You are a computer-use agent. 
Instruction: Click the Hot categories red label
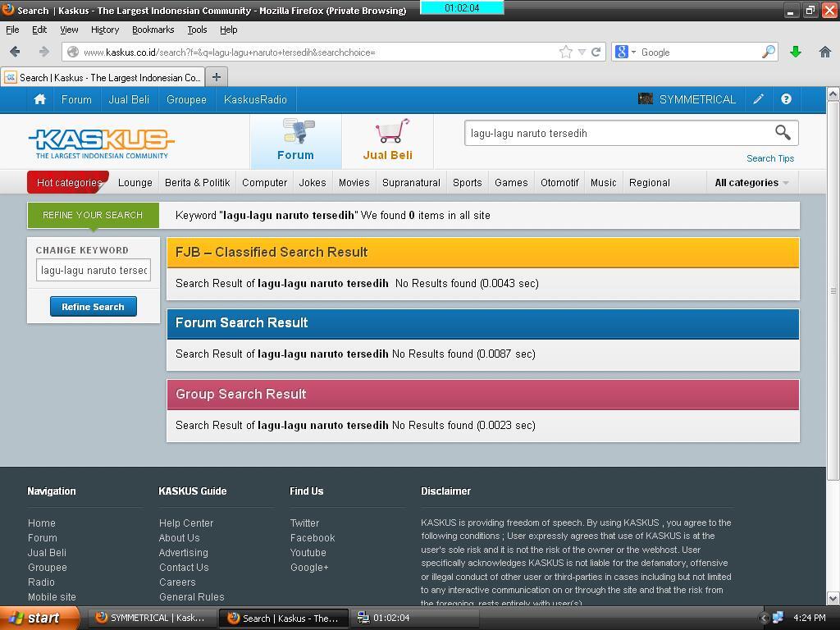(69, 183)
